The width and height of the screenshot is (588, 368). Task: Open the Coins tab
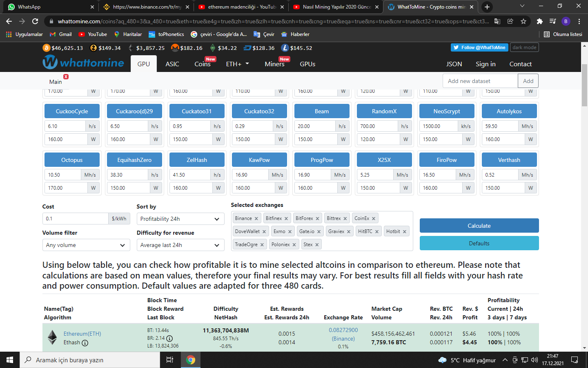(x=203, y=64)
